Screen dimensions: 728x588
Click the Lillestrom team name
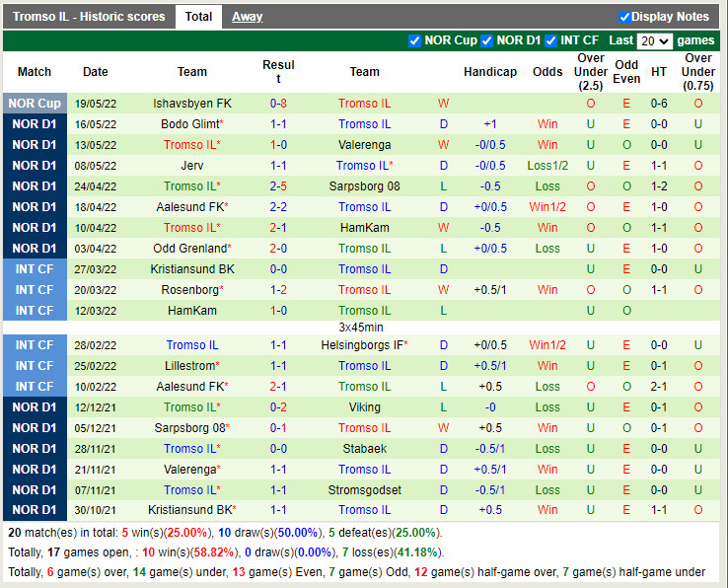click(189, 366)
